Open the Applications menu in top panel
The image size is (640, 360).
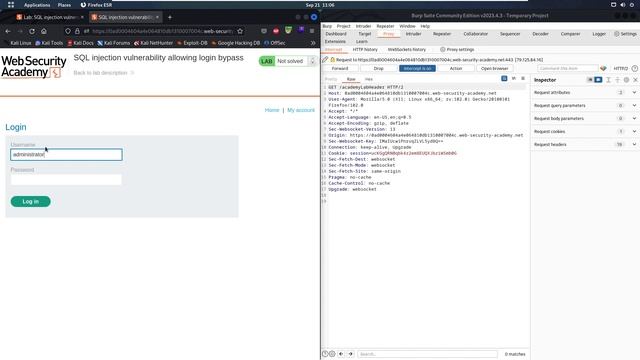[37, 5]
